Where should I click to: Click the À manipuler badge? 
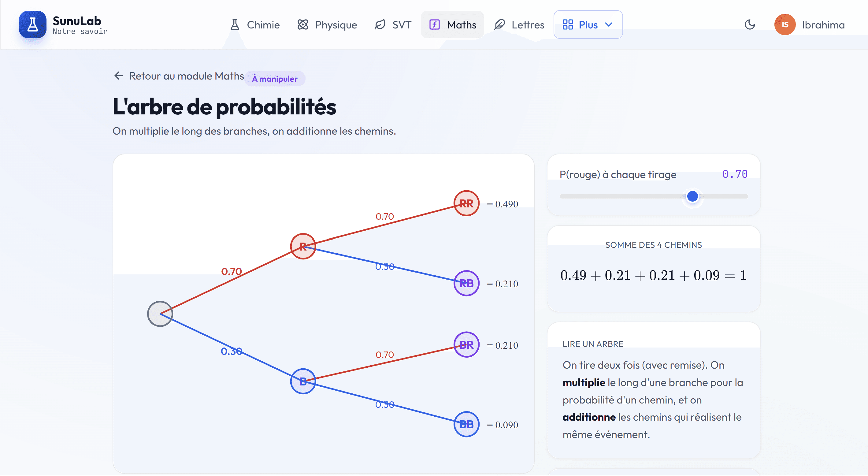275,79
